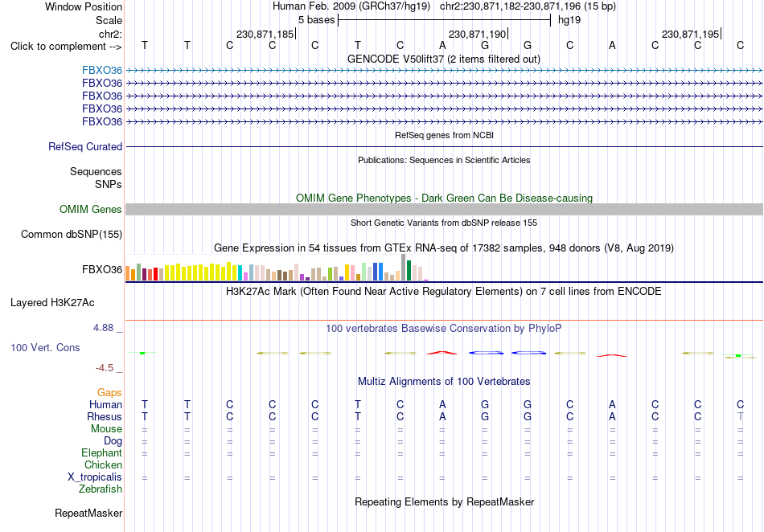Image resolution: width=764 pixels, height=532 pixels.
Task: Open Short Genetic Variants from dbSNP title
Action: coord(444,223)
